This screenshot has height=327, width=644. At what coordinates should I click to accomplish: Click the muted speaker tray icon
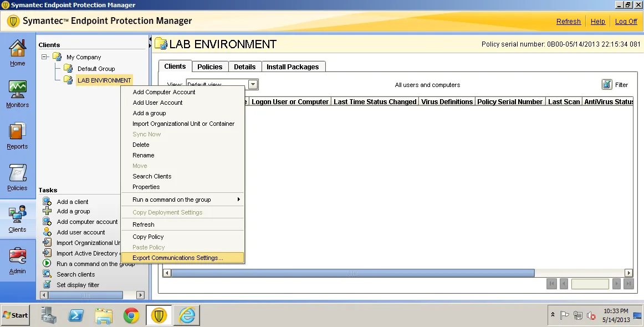tap(591, 315)
